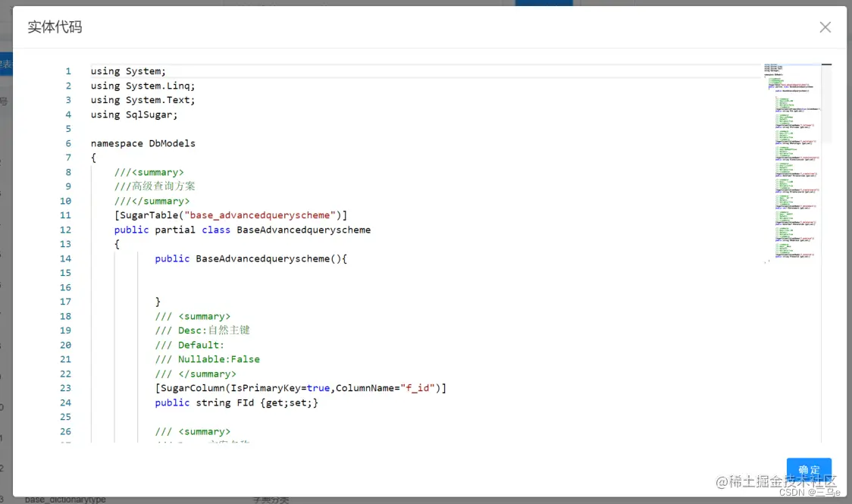Click 'namespace DbModels' code line
852x504 pixels.
pyautogui.click(x=143, y=143)
